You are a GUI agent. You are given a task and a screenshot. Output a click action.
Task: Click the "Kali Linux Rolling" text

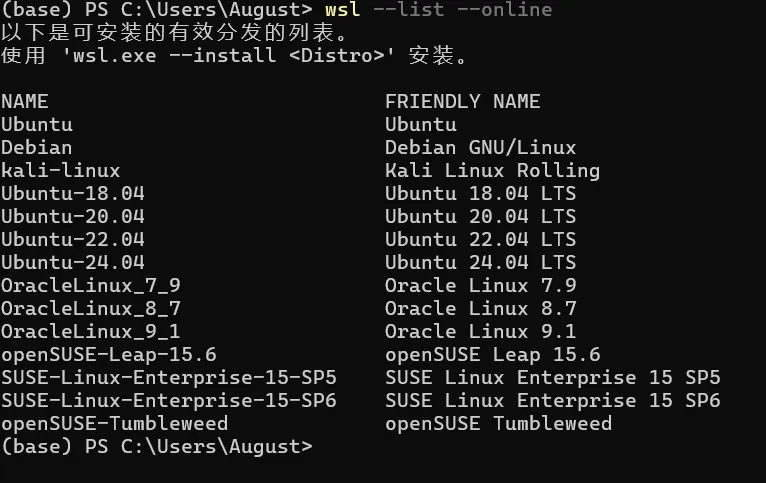coord(492,170)
